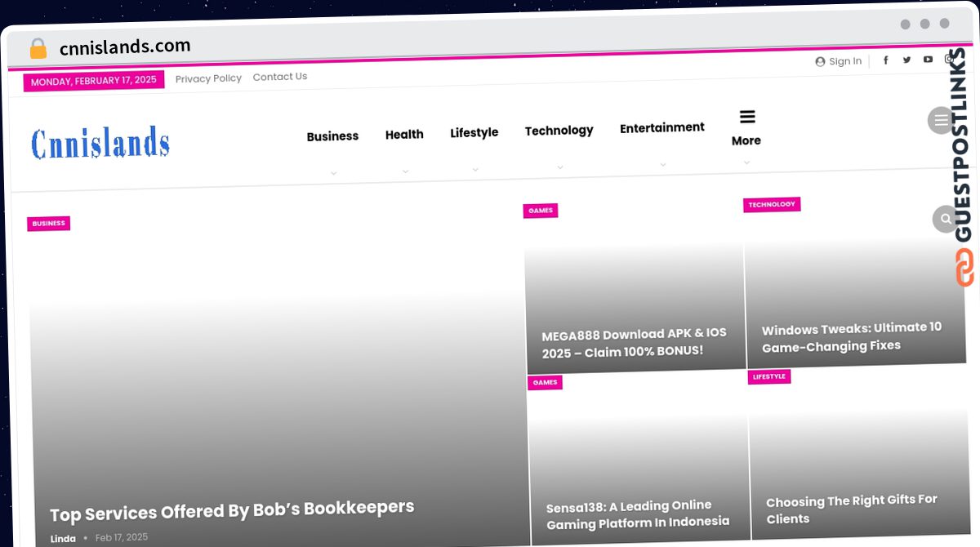
Task: Select the Technology category tag
Action: click(x=772, y=204)
